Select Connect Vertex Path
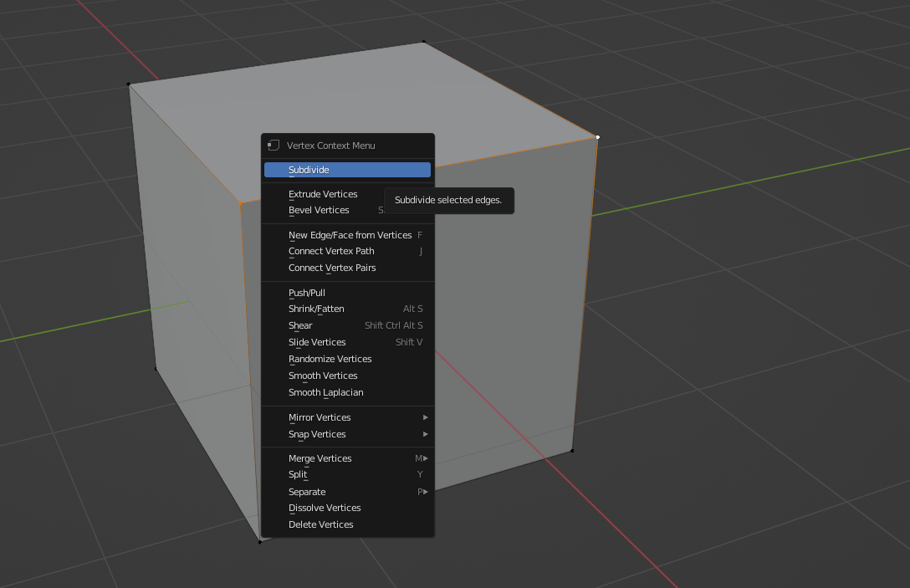This screenshot has height=588, width=910. click(x=347, y=251)
